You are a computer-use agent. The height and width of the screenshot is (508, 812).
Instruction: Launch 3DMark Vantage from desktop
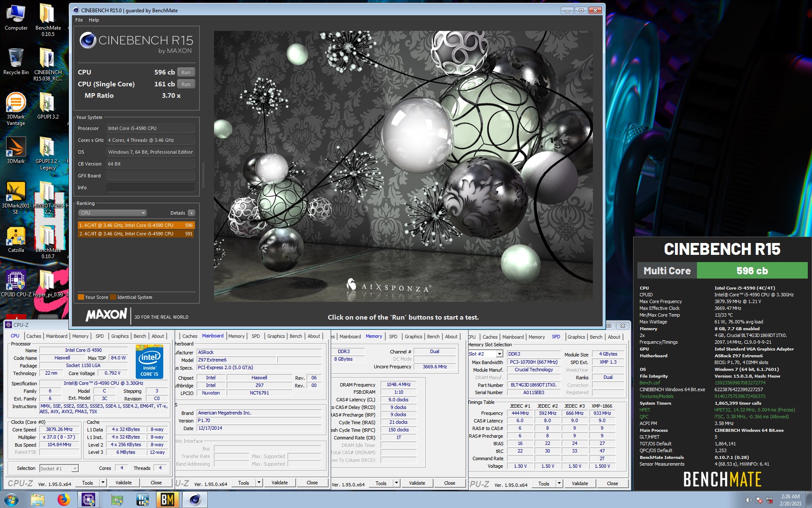(x=16, y=109)
